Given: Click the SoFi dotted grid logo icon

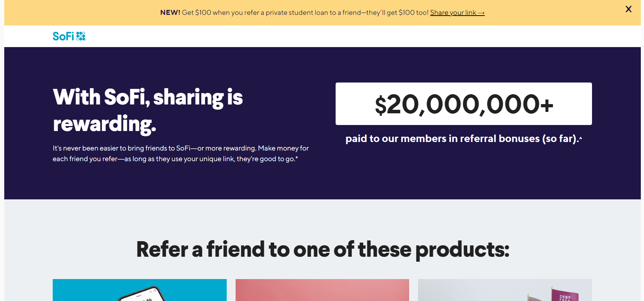Looking at the screenshot, I should click(81, 36).
